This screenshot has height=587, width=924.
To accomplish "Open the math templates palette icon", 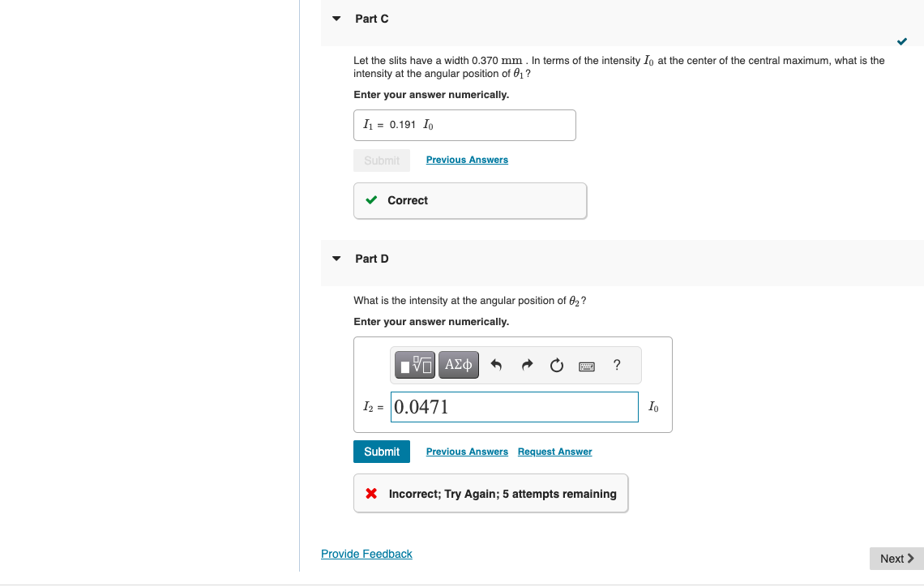I will [415, 365].
